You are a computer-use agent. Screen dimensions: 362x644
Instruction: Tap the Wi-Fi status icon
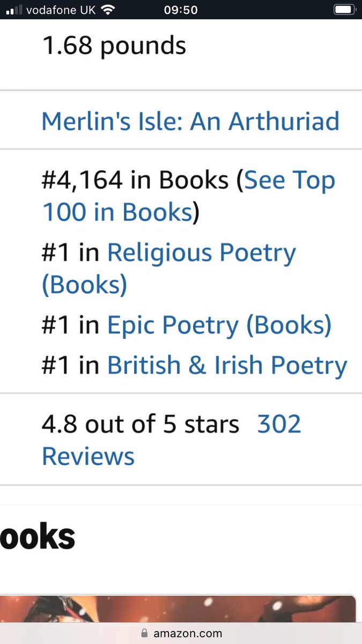(x=108, y=10)
